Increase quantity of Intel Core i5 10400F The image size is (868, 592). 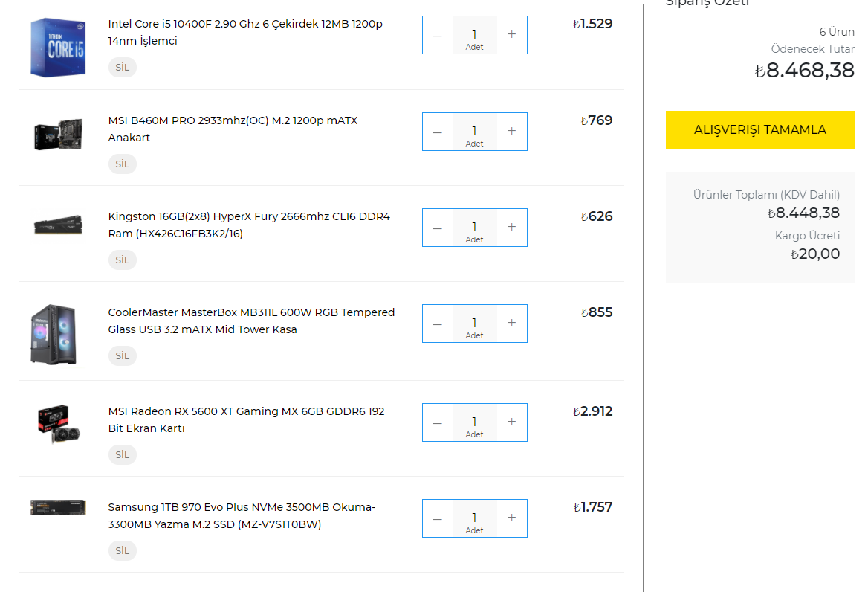click(x=511, y=34)
